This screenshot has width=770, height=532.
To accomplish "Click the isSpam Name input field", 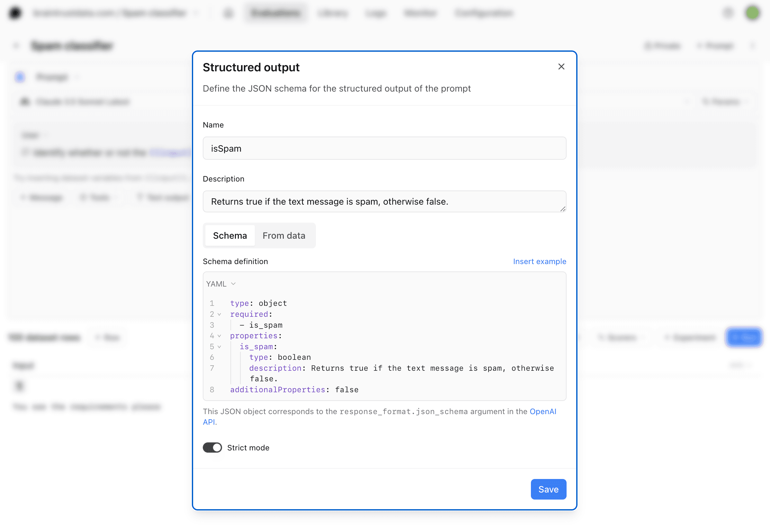I will coord(384,148).
